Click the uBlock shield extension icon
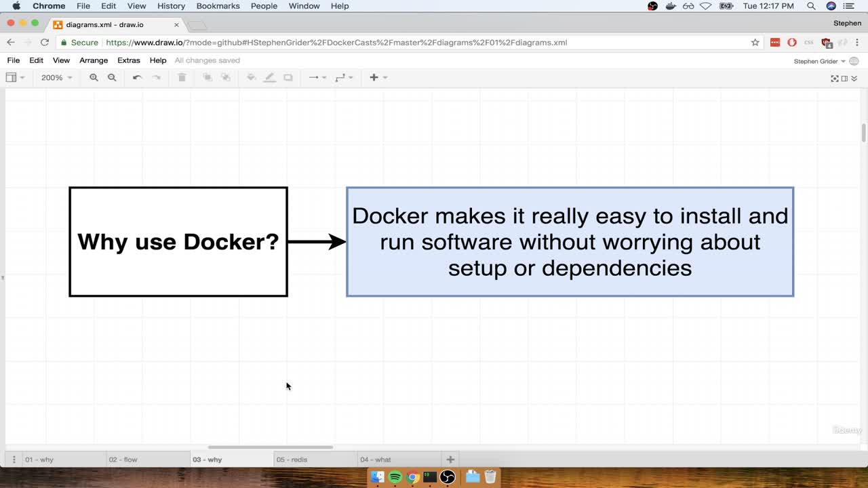The image size is (868, 488). coord(826,43)
